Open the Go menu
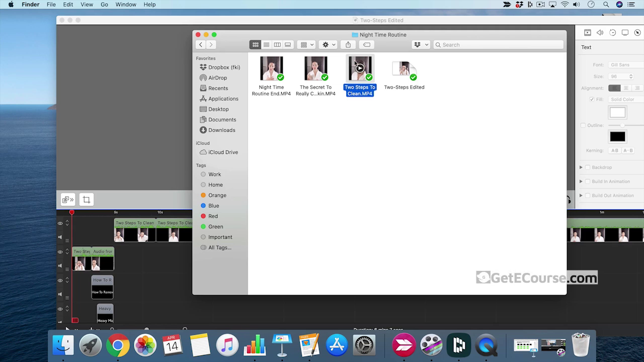The height and width of the screenshot is (362, 644). click(x=104, y=5)
